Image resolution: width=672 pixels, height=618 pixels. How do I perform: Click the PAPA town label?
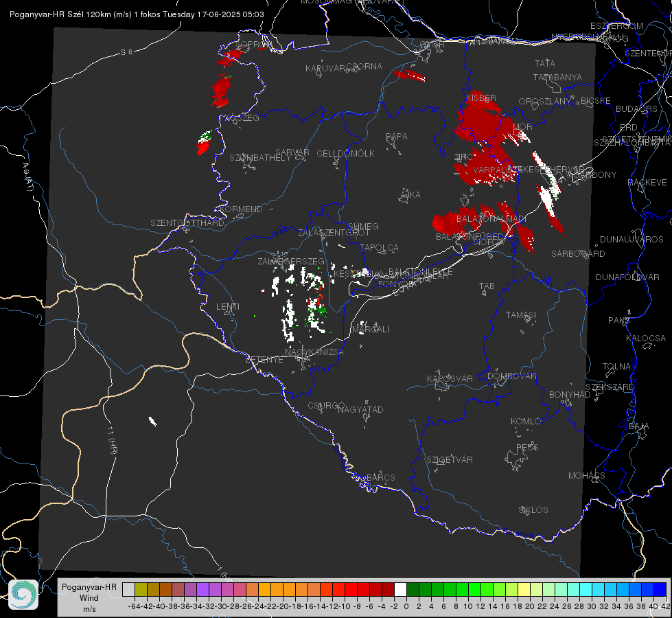[x=397, y=137]
